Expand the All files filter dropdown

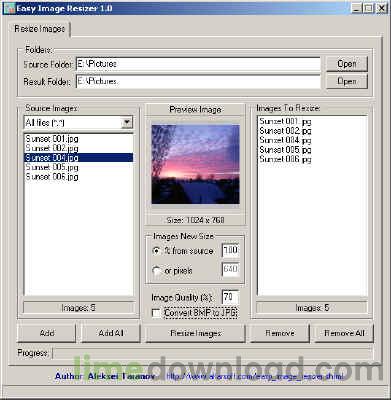pyautogui.click(x=127, y=123)
